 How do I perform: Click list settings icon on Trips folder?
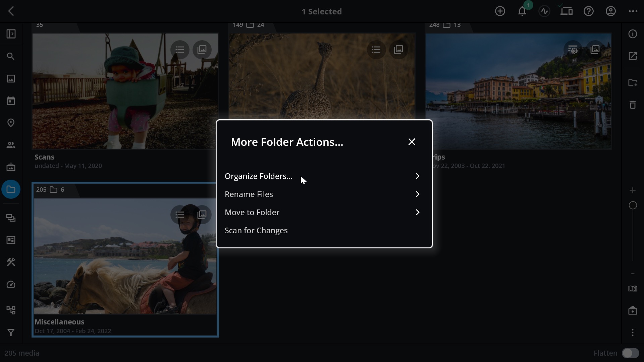pos(573,50)
